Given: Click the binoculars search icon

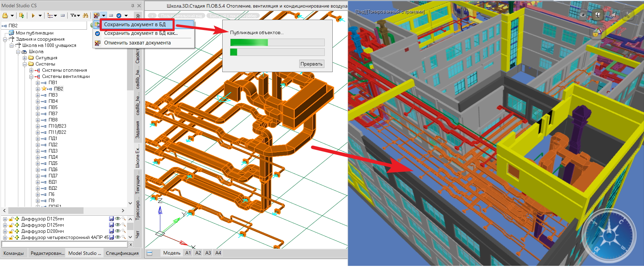Looking at the screenshot, I should (86, 16).
